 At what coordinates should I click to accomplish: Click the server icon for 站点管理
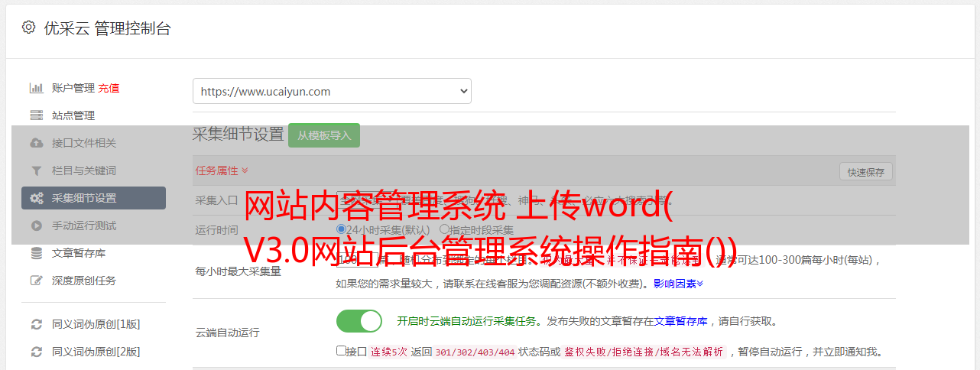[x=36, y=115]
